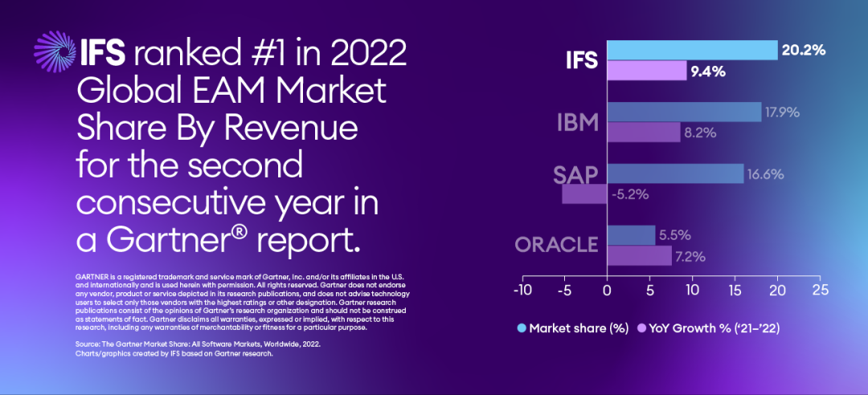Click the 20.2% value label
Image resolution: width=868 pixels, height=395 pixels.
point(803,51)
